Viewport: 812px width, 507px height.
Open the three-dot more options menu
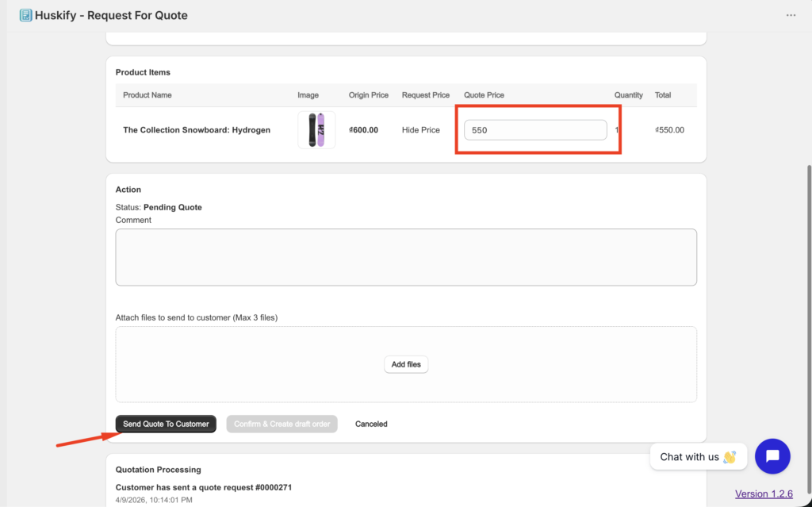[791, 15]
